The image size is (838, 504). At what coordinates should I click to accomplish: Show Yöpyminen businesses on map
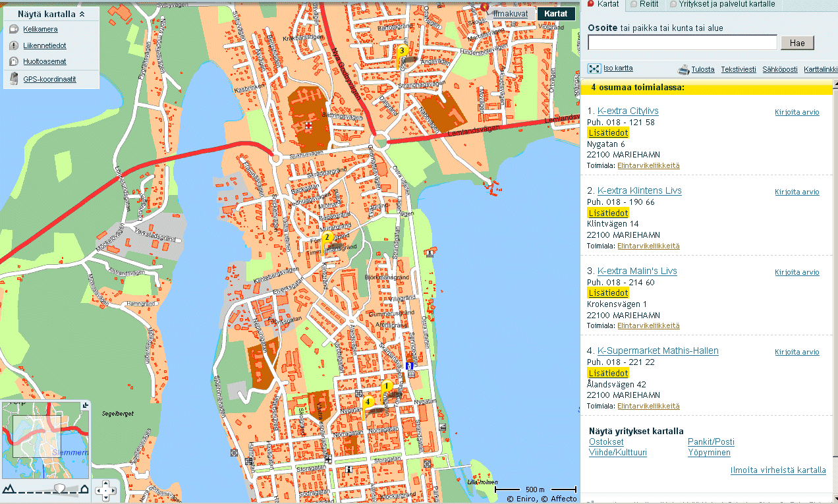(709, 453)
